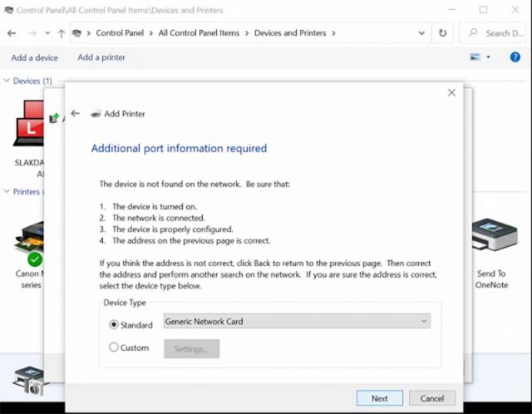The image size is (532, 414).
Task: Select the Standard device type radio button
Action: pos(114,325)
